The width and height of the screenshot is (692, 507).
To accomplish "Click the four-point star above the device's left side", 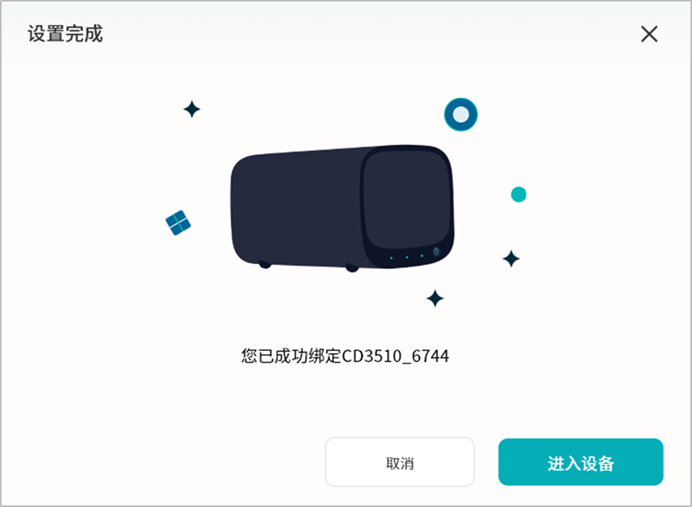I will pos(192,109).
